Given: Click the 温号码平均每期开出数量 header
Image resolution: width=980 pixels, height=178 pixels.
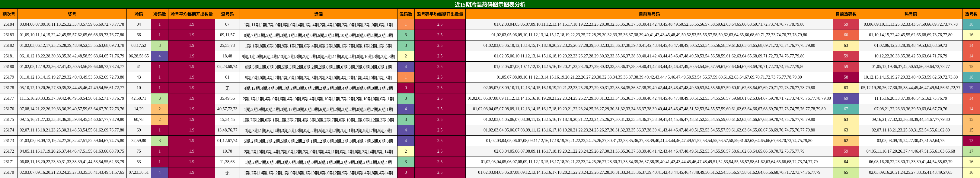Looking at the screenshot, I should point(440,14).
